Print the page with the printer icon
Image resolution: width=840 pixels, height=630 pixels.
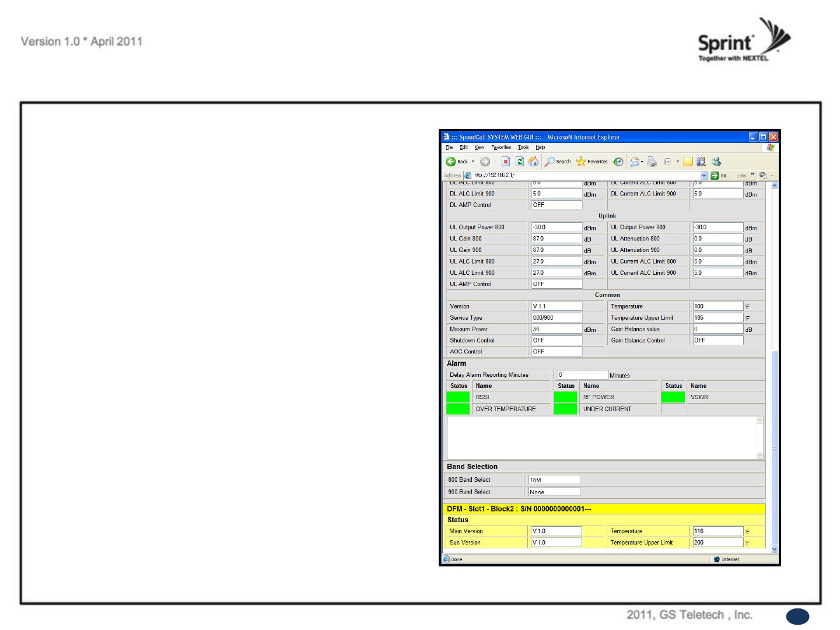click(652, 162)
